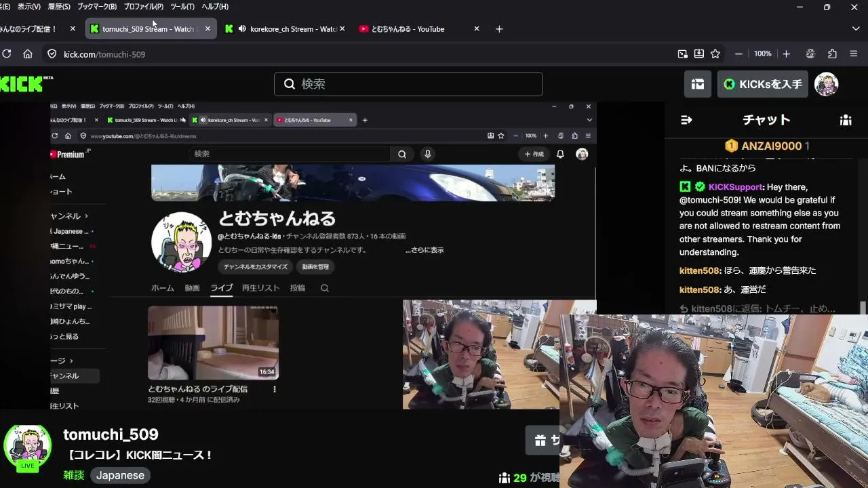868x488 pixels.
Task: Click the gold coin icon beside ANZAI9000
Action: pyautogui.click(x=731, y=146)
